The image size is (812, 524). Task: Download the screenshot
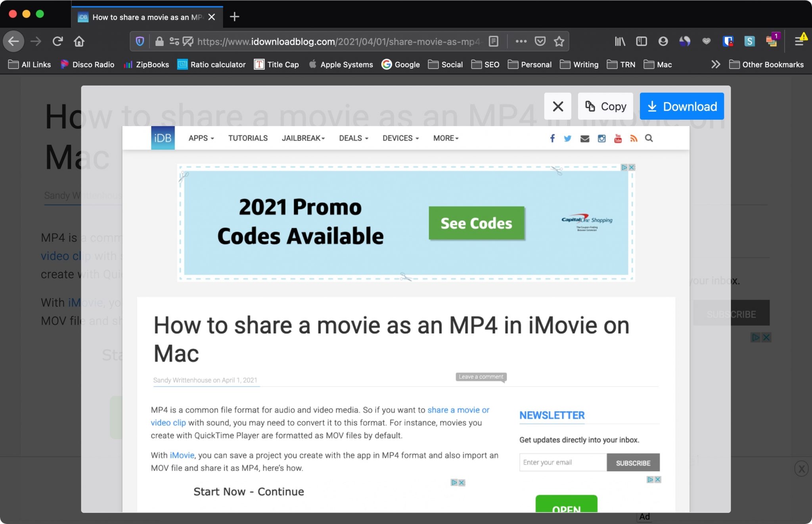click(682, 106)
